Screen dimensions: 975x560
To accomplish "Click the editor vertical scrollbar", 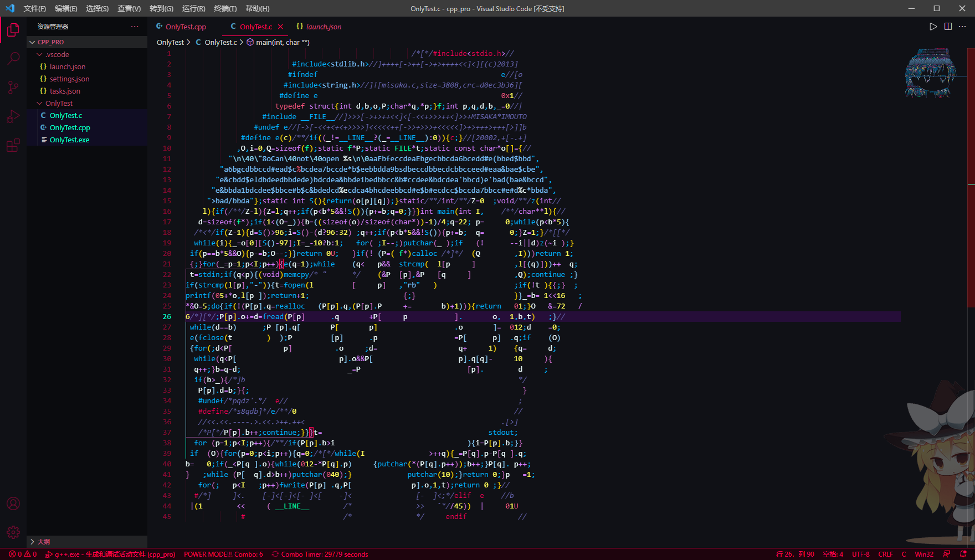I will point(971,177).
